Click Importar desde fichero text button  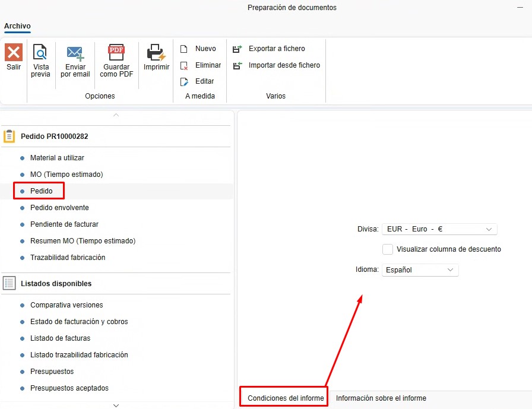pyautogui.click(x=284, y=65)
